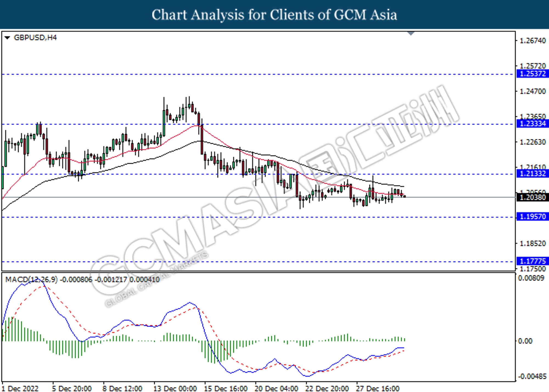
Task: Click the 8 Dec 12:00 time label
Action: click(x=122, y=388)
